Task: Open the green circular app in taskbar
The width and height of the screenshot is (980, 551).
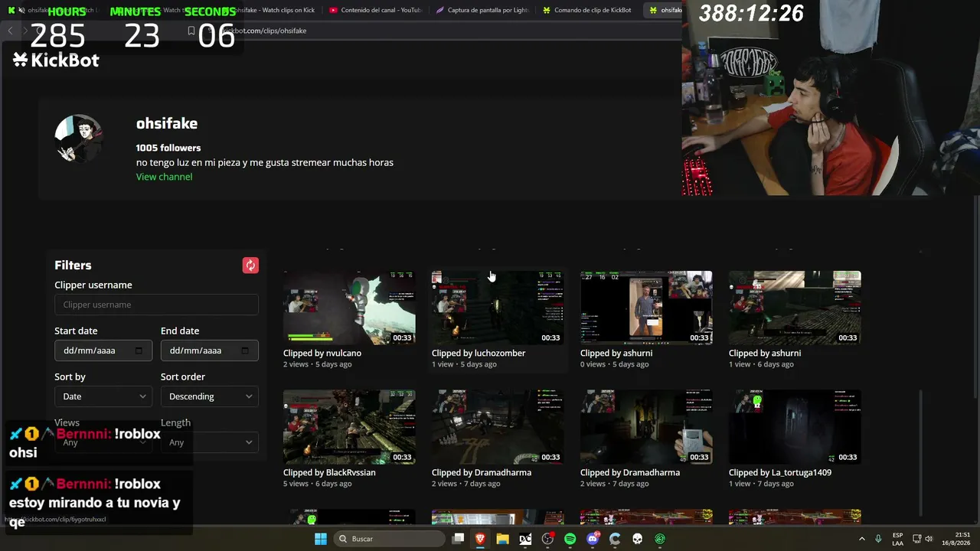Action: coord(660,539)
